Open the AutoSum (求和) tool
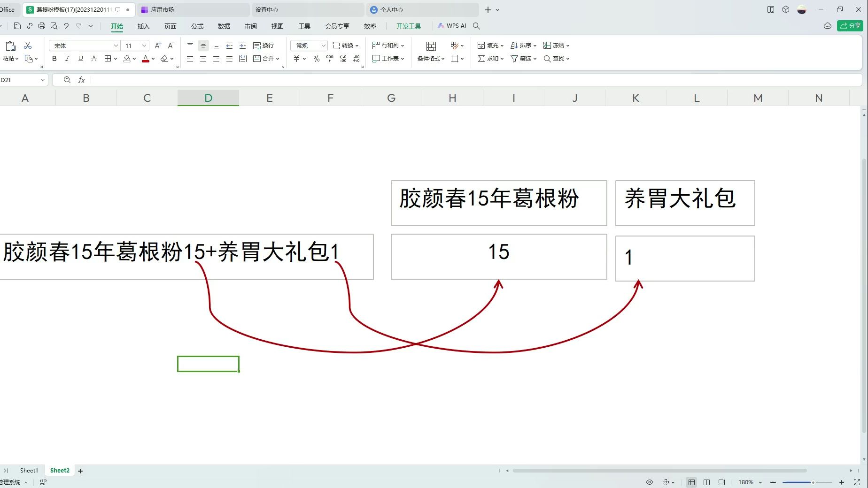This screenshot has height=488, width=868. pos(488,59)
